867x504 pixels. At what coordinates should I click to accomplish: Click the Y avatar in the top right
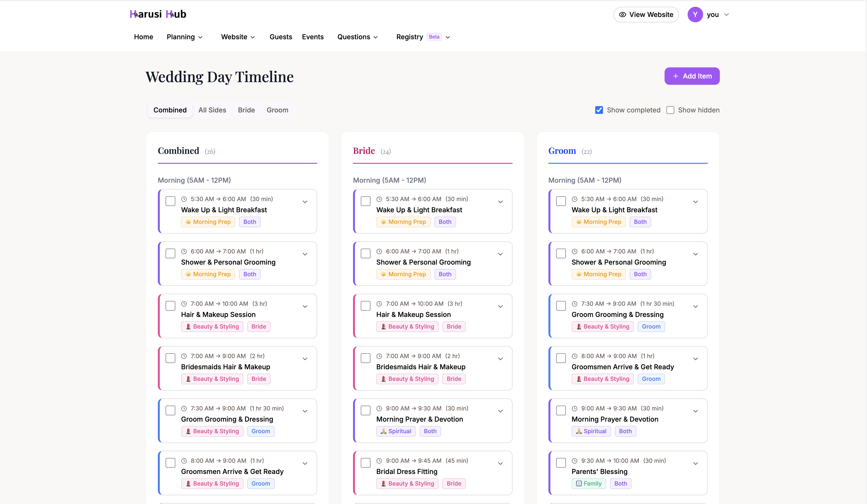(695, 15)
